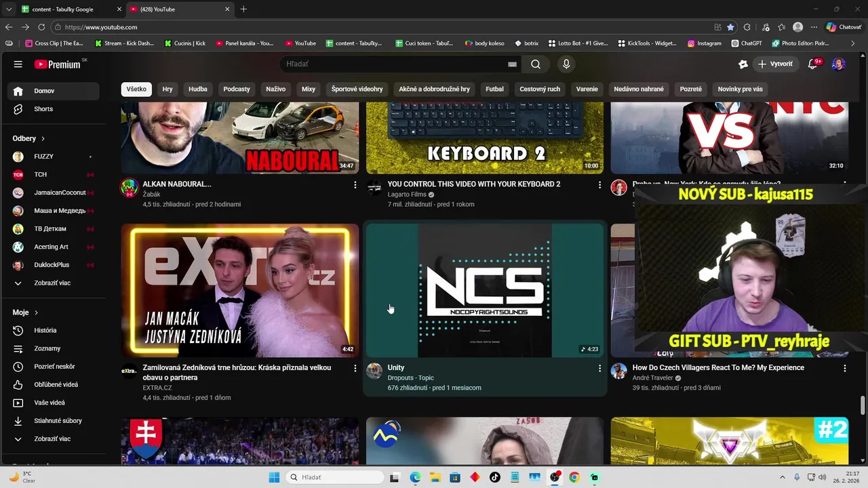Viewport: 868px width, 488px height.
Task: Select the Športové videohry chip
Action: point(357,89)
